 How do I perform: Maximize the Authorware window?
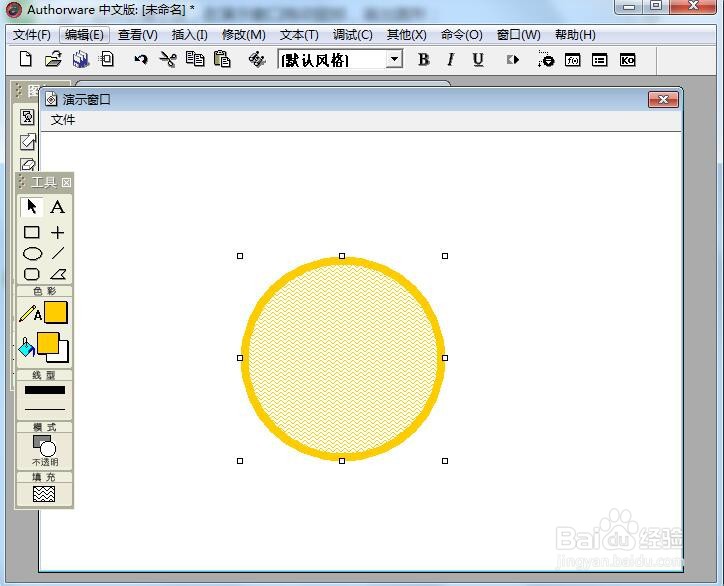[x=656, y=6]
